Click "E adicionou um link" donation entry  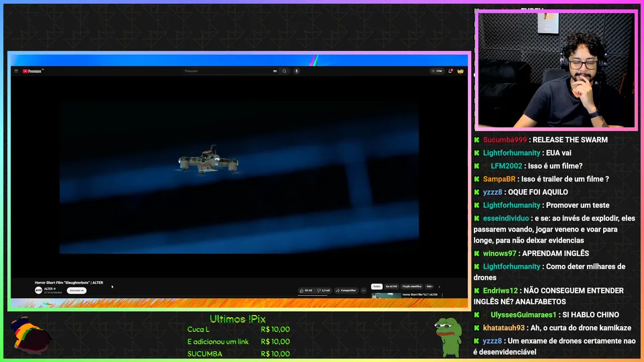218,342
